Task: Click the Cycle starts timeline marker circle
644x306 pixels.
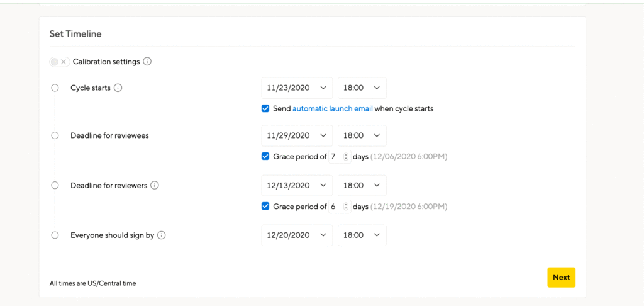Action: pos(55,88)
